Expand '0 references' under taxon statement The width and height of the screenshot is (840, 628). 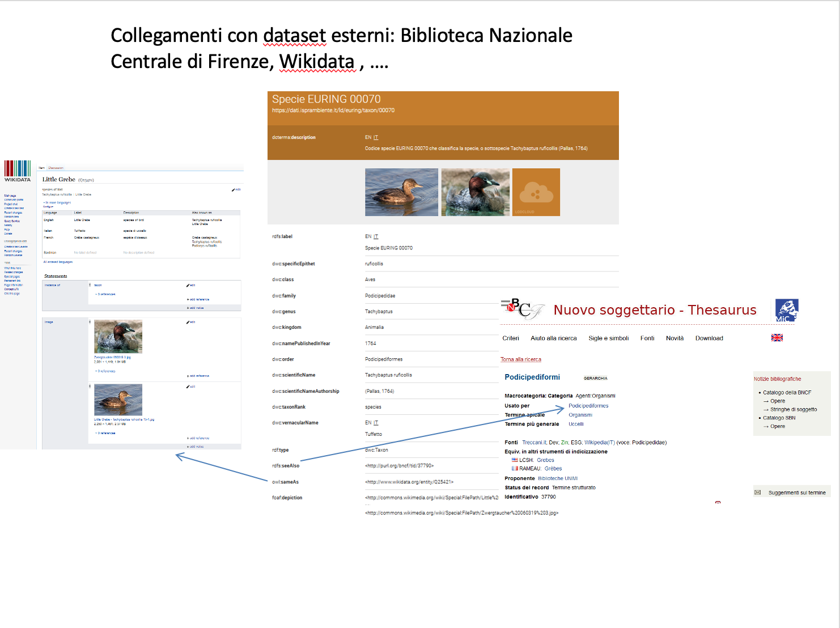(x=106, y=294)
